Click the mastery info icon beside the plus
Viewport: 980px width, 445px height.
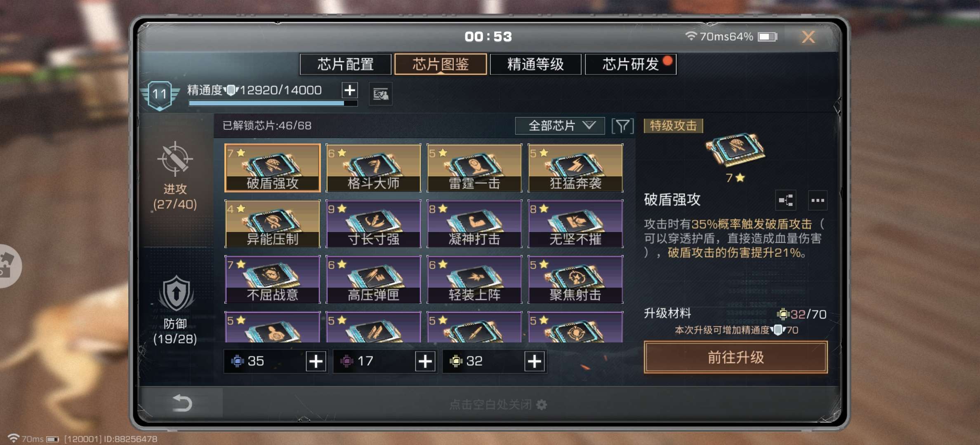380,94
